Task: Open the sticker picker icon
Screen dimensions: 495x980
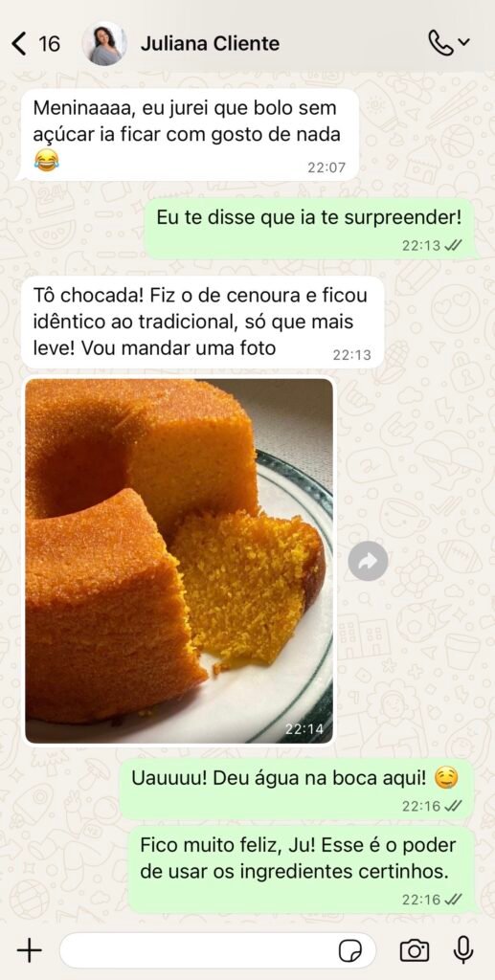Action: (350, 951)
